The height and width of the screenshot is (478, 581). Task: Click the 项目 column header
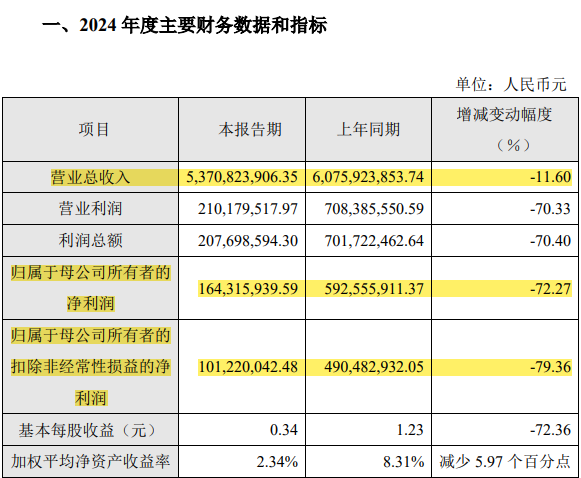pyautogui.click(x=93, y=130)
